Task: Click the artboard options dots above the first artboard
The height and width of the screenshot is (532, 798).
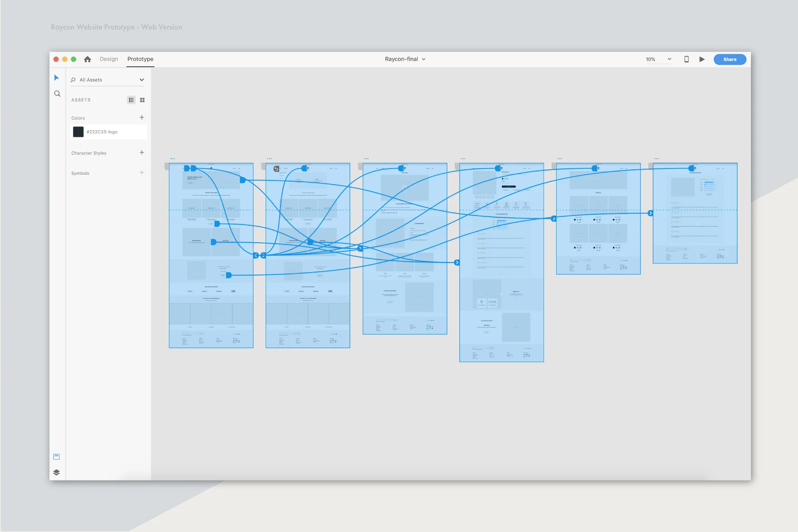Action: pyautogui.click(x=173, y=158)
